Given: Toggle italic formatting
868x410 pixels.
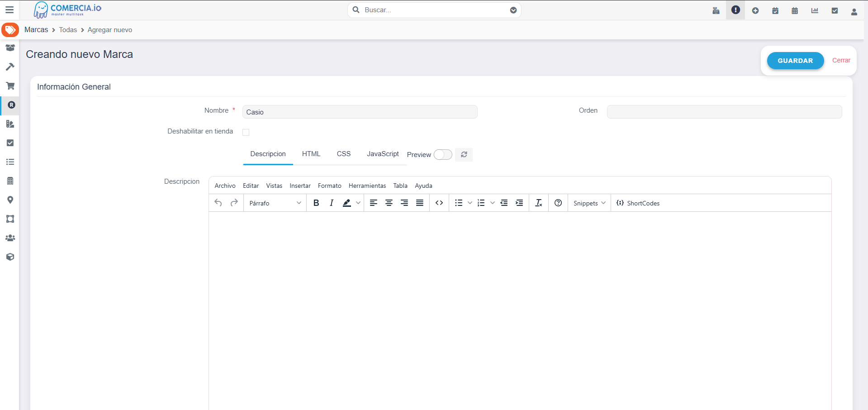Looking at the screenshot, I should (332, 203).
